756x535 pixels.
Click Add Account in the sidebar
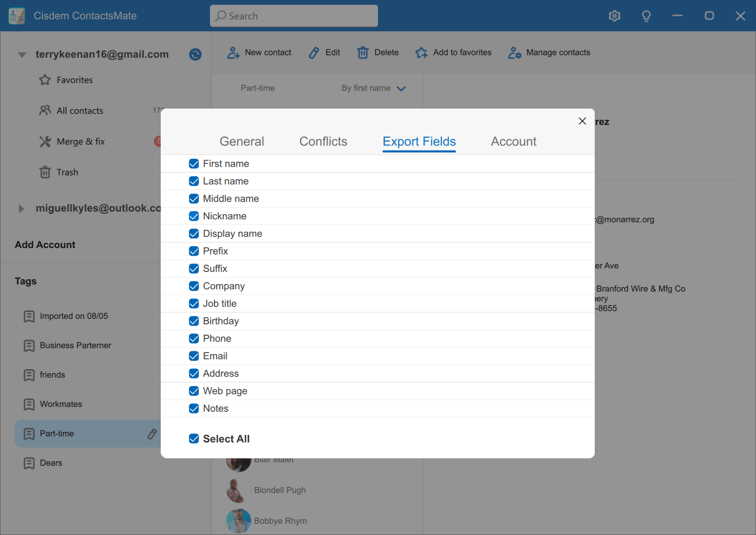pos(45,245)
